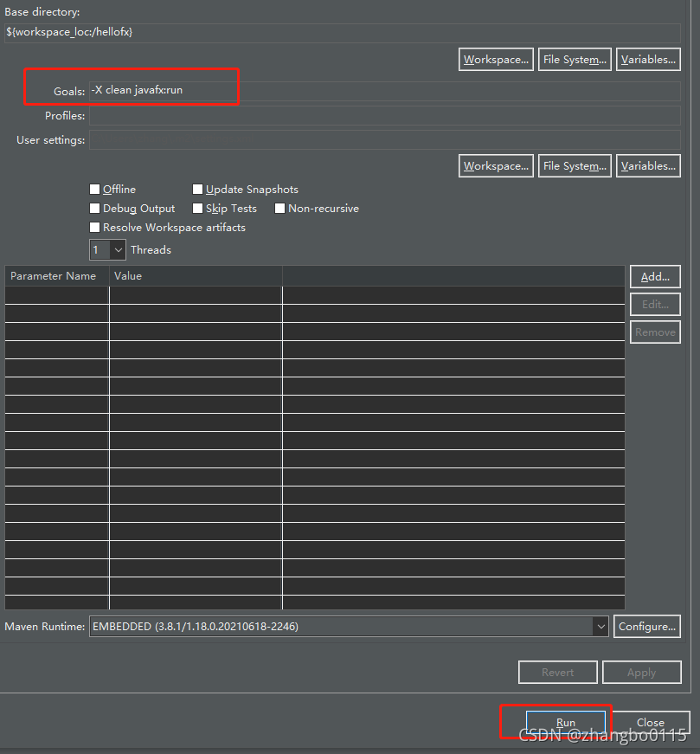Click the Revert button
Image resolution: width=700 pixels, height=754 pixels.
click(557, 672)
